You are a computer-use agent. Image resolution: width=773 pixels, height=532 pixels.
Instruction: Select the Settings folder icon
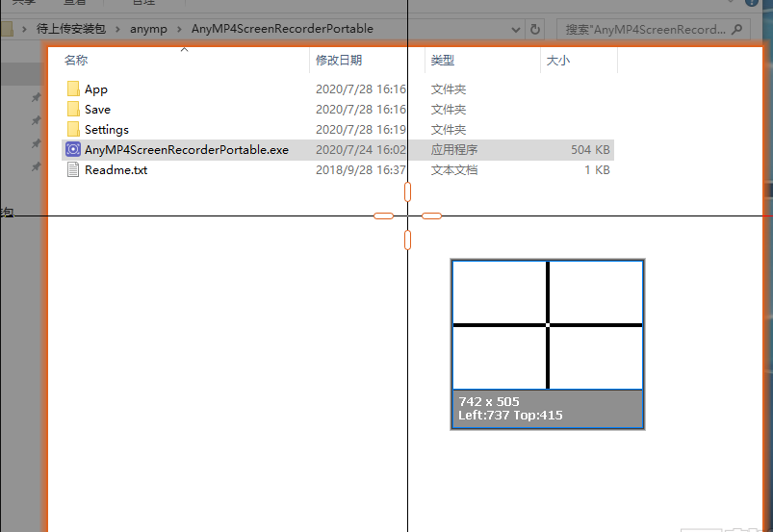click(x=73, y=130)
